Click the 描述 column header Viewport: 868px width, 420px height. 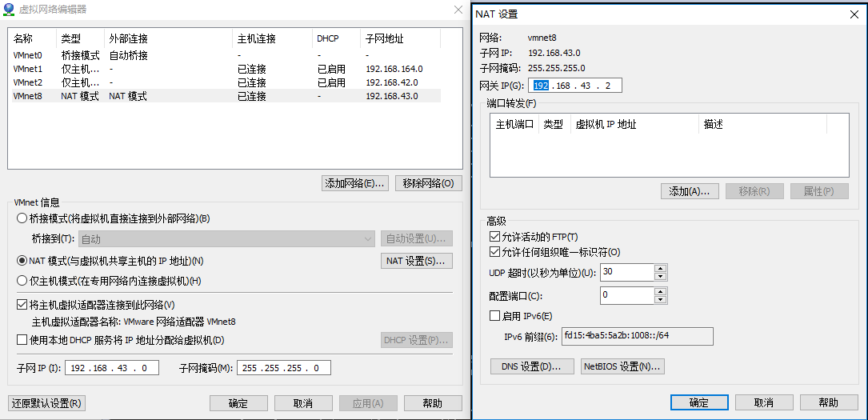coord(763,125)
